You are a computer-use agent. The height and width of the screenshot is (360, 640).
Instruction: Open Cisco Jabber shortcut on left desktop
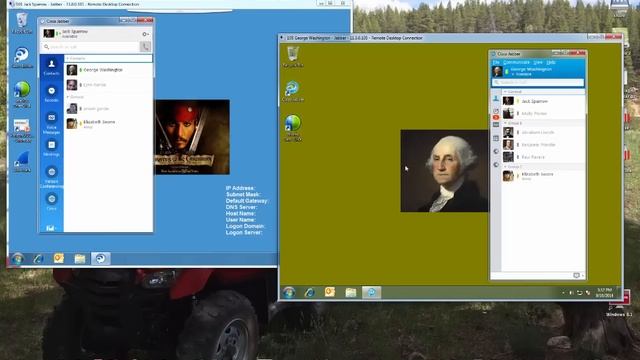click(22, 57)
